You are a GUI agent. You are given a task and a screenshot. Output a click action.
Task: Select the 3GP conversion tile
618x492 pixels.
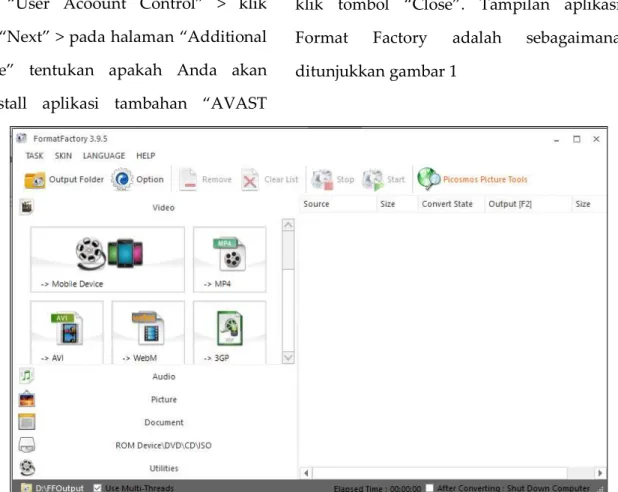[230, 332]
